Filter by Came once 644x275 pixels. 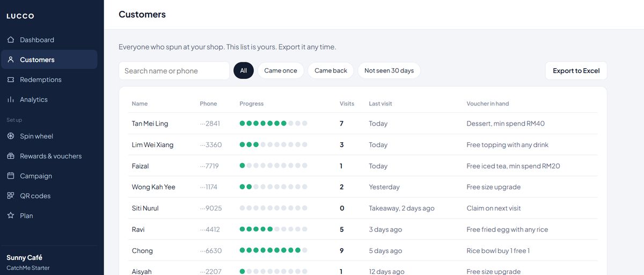click(281, 70)
